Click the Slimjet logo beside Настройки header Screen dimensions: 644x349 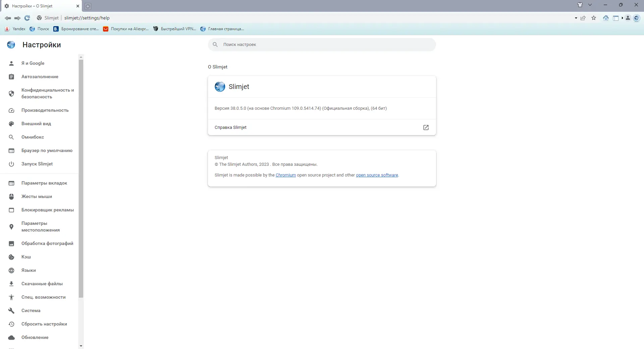tap(11, 45)
